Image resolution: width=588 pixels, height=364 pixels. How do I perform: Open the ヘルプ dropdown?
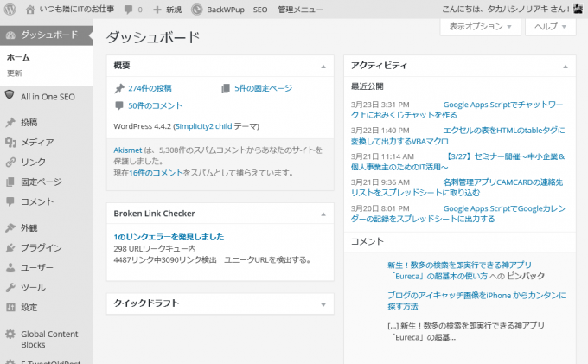coord(550,26)
